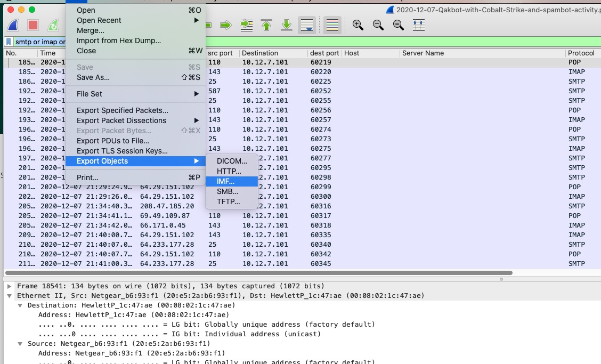Image resolution: width=601 pixels, height=364 pixels.
Task: Choose Export PDUs to File...
Action: click(x=135, y=141)
